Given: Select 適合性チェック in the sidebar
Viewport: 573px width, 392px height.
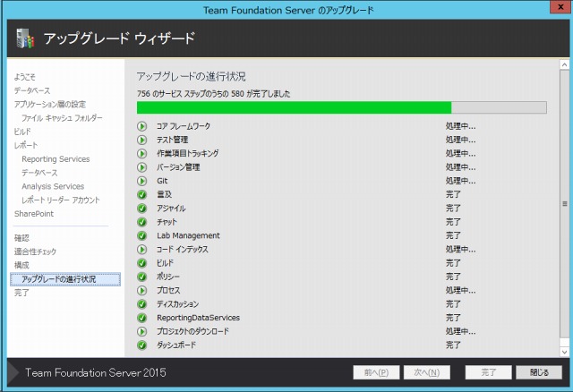Looking at the screenshot, I should (35, 251).
